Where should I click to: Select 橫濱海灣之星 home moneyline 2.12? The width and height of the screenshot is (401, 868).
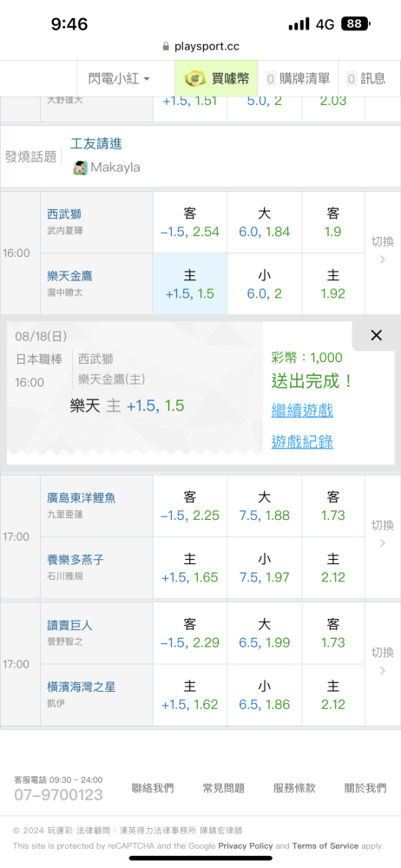tap(333, 694)
